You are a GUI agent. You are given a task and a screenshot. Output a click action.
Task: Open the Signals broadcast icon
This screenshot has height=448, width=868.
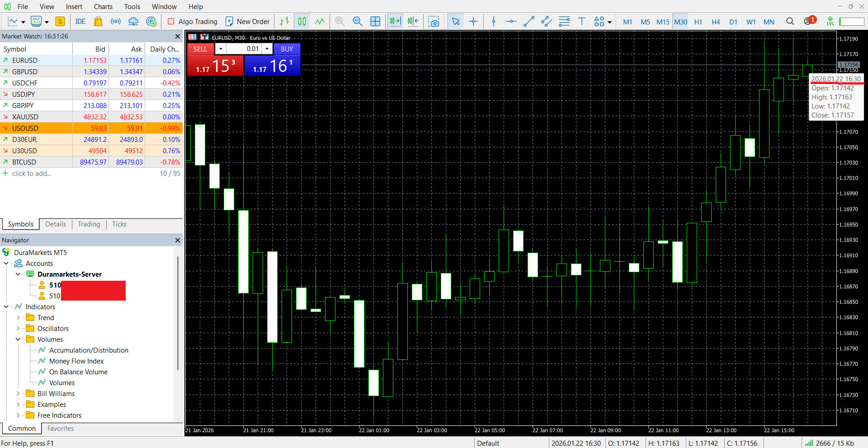tap(116, 21)
